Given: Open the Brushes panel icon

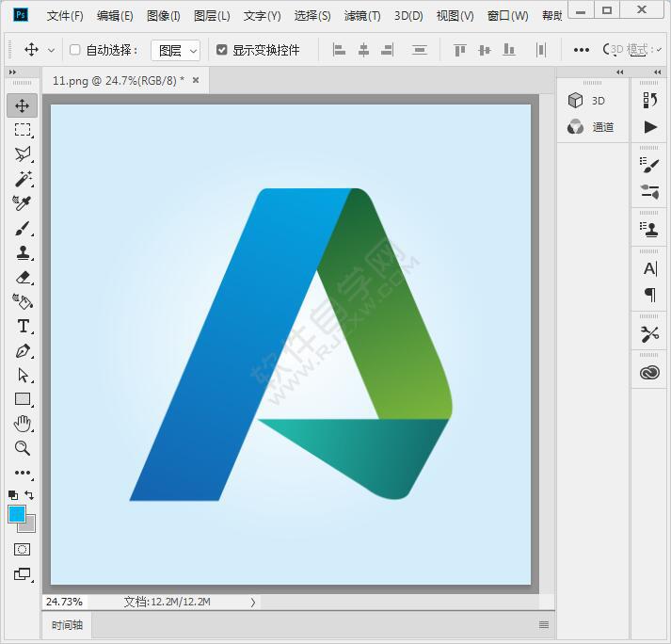Looking at the screenshot, I should click(x=649, y=165).
